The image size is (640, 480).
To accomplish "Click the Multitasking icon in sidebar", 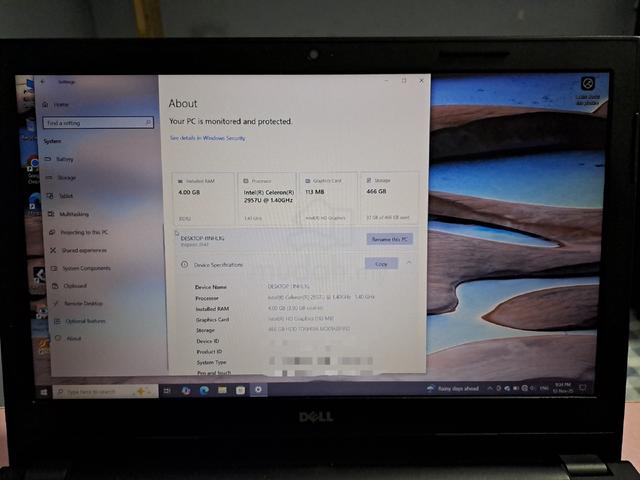I will (51, 214).
